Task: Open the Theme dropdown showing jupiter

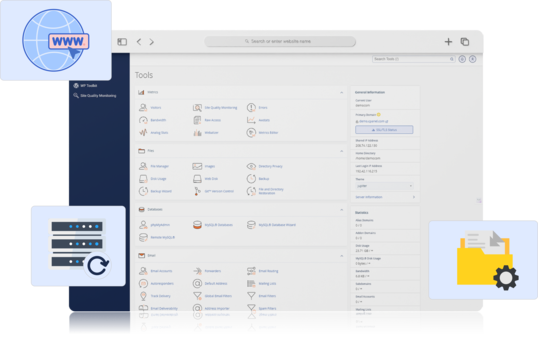Action: coord(384,186)
